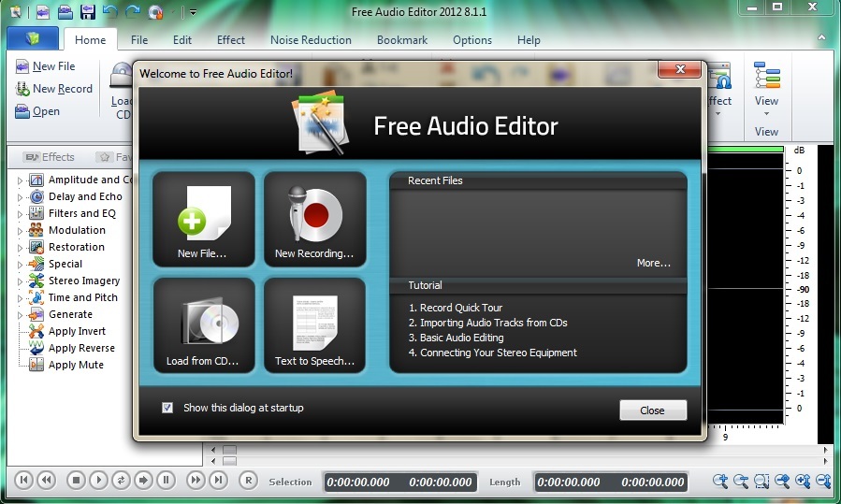Collapse the ribbon with the top-right chevron
The height and width of the screenshot is (504, 841).
[821, 37]
